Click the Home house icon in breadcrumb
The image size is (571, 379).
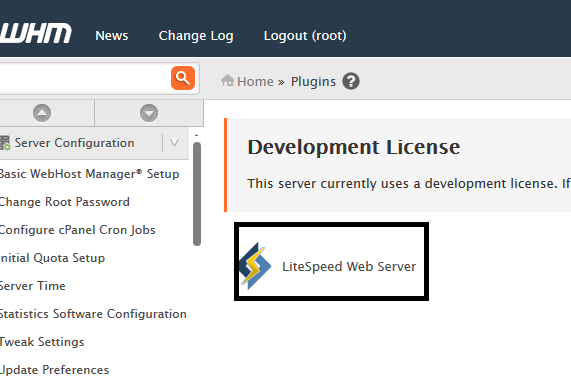coord(227,80)
